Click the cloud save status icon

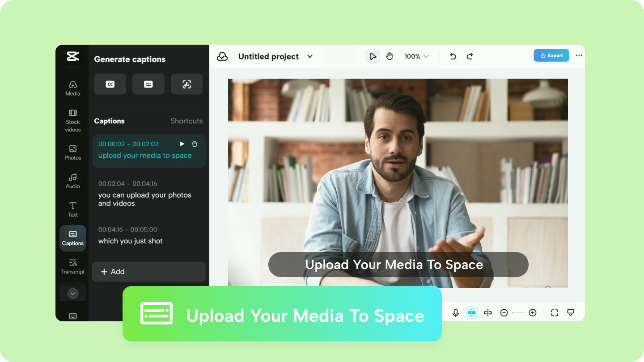pos(222,56)
